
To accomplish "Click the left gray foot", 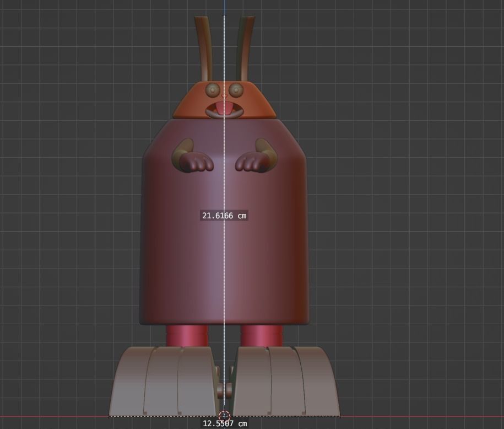I will click(163, 381).
